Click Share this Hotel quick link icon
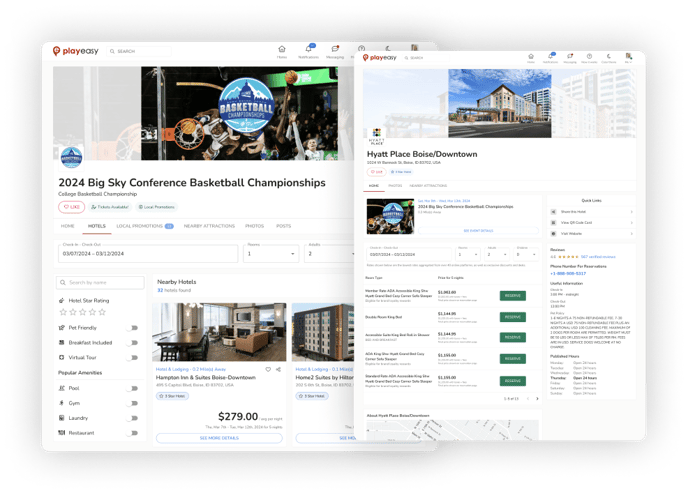Viewport: 688px width, 493px height. click(553, 212)
